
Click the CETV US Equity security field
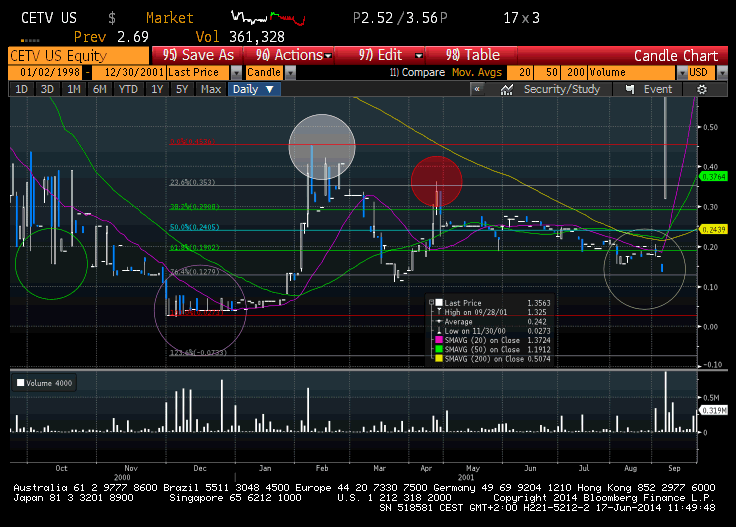point(78,56)
